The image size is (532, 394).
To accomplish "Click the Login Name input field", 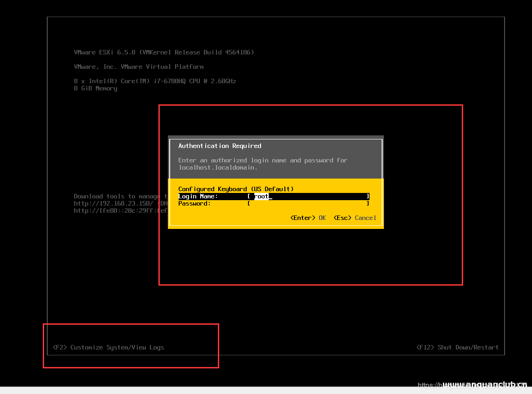I will (310, 196).
